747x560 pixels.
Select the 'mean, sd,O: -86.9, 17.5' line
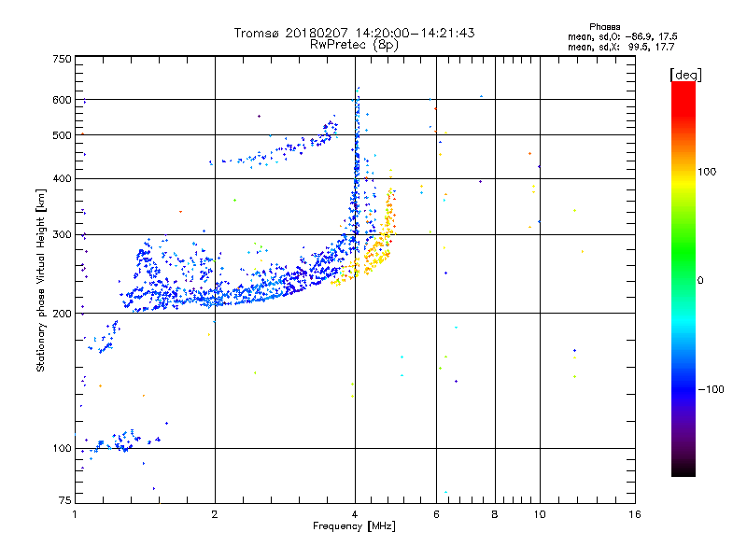(622, 36)
